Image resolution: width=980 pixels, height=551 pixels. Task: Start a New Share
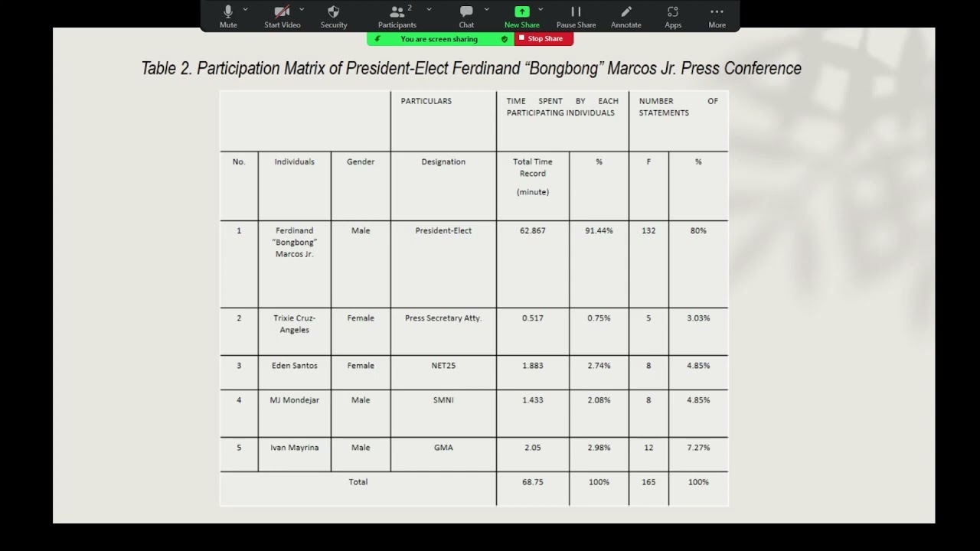521,16
